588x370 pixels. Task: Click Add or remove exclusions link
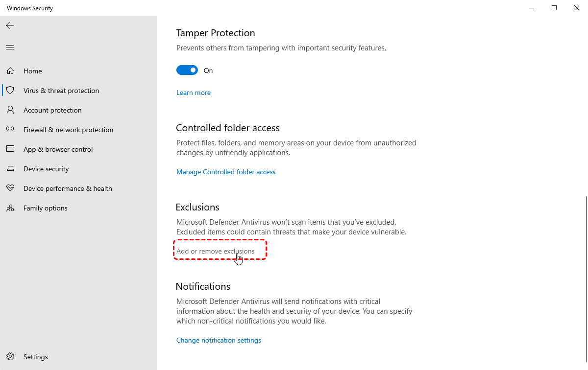(216, 251)
